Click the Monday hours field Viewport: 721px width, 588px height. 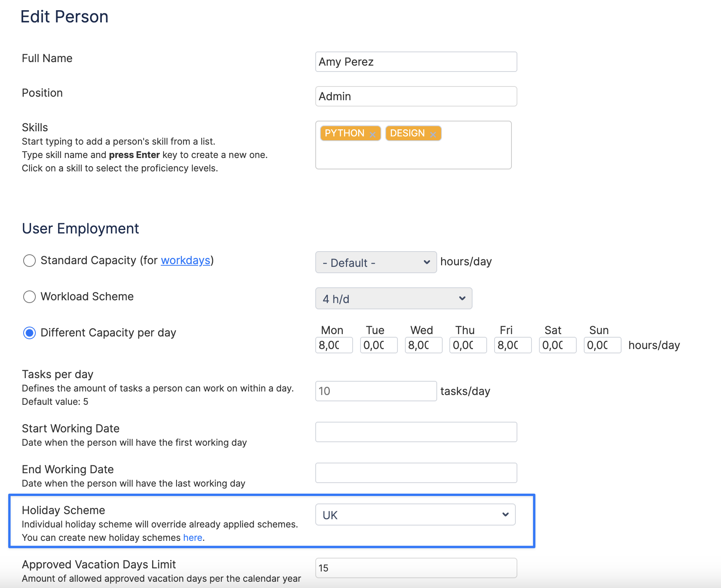point(333,345)
